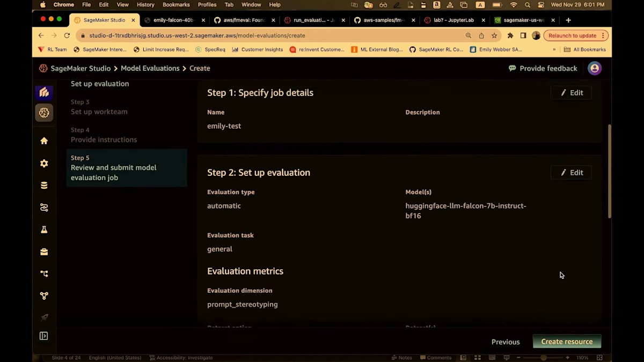
Task: Click the macOS Control Center icon
Action: [x=541, y=5]
